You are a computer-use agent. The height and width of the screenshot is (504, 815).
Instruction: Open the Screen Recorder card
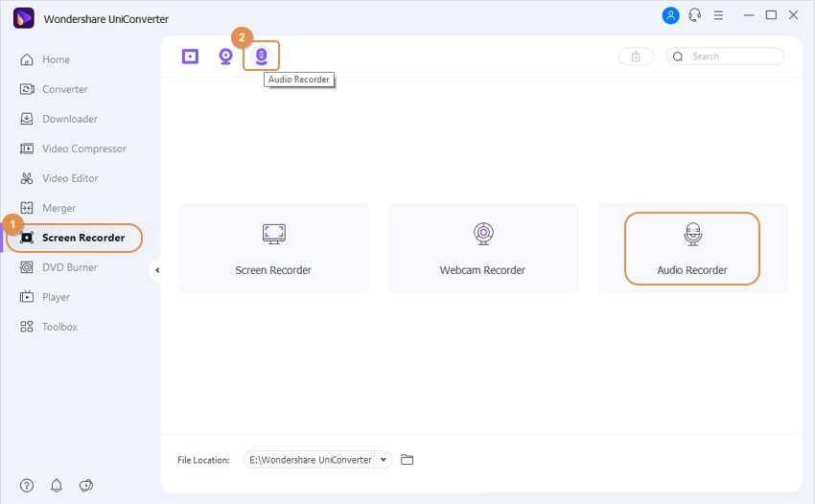274,248
